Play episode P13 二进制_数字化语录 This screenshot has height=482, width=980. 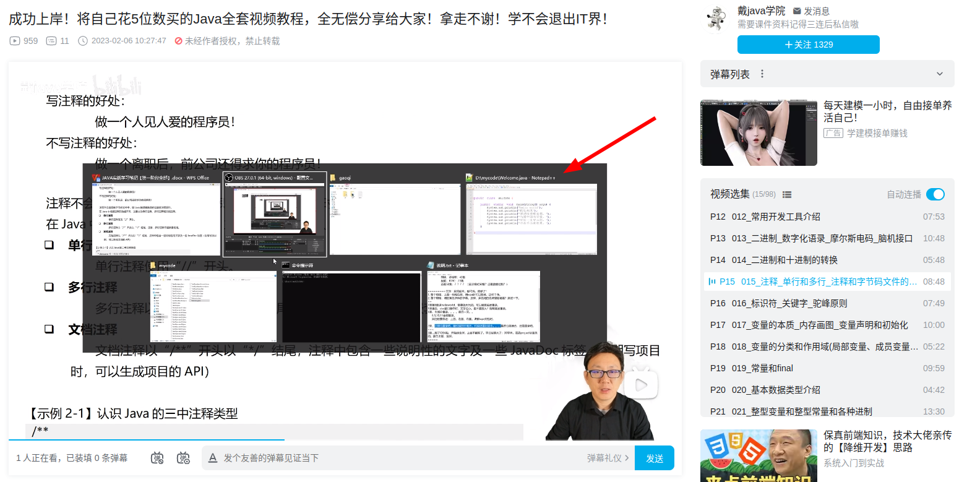pyautogui.click(x=827, y=238)
